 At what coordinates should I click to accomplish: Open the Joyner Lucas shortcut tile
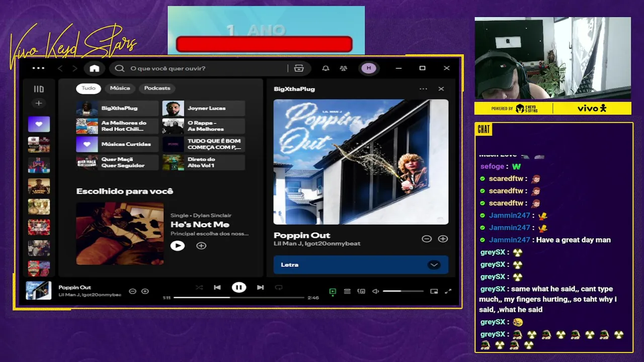[x=203, y=108]
